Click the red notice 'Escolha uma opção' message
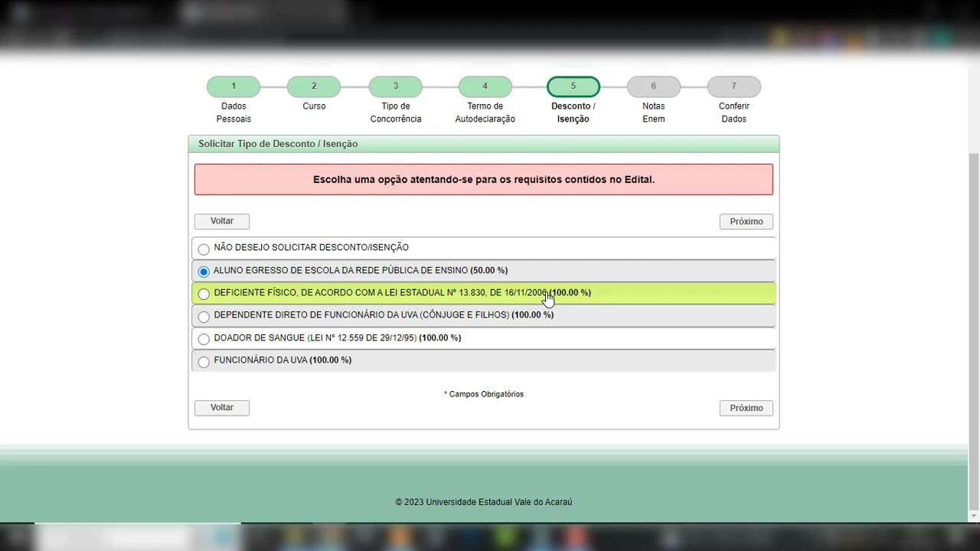The image size is (980, 551). (x=484, y=180)
